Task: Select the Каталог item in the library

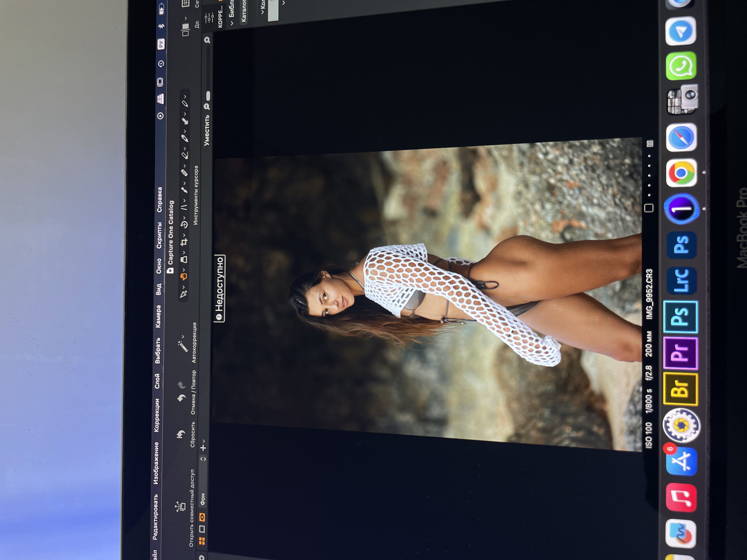Action: click(x=244, y=11)
